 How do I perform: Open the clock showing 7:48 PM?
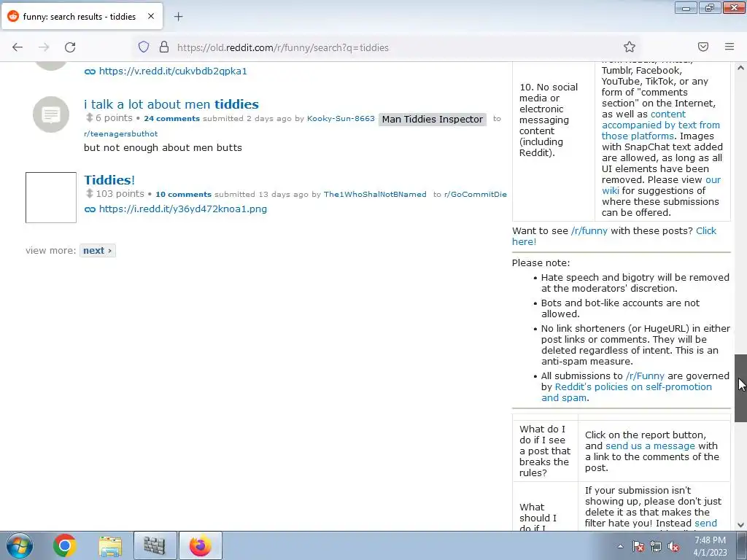[x=710, y=546]
